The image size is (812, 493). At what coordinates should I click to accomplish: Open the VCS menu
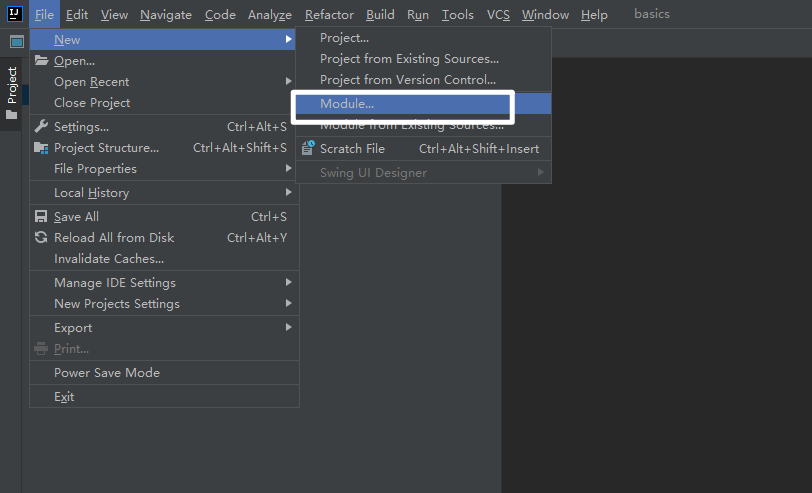tap(498, 14)
